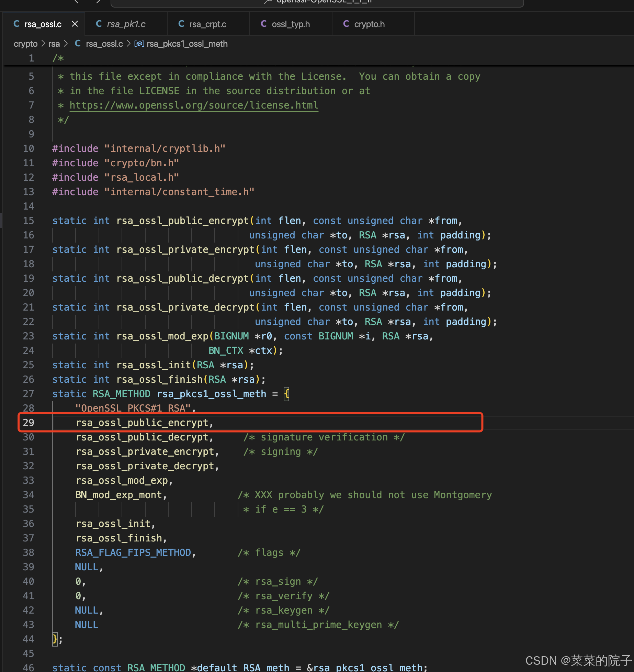Open the rsa_ossl.c breadcrumb chevron
Screen dimensions: 634x672
pos(128,44)
